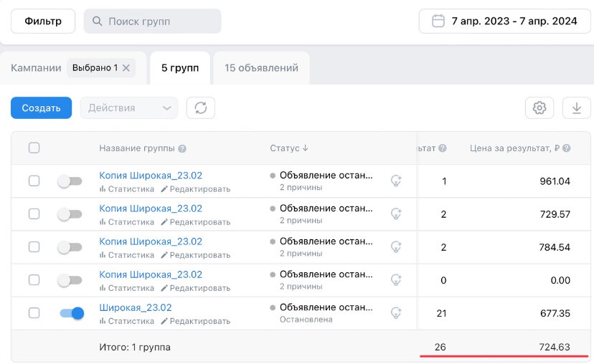This screenshot has height=364, width=594.
Task: Remove the 'Выбрано 1' campaign selection with X
Action: pos(126,68)
